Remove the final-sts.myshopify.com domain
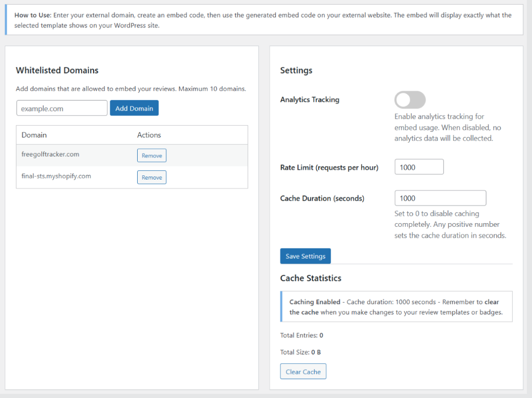532x398 pixels. [152, 177]
